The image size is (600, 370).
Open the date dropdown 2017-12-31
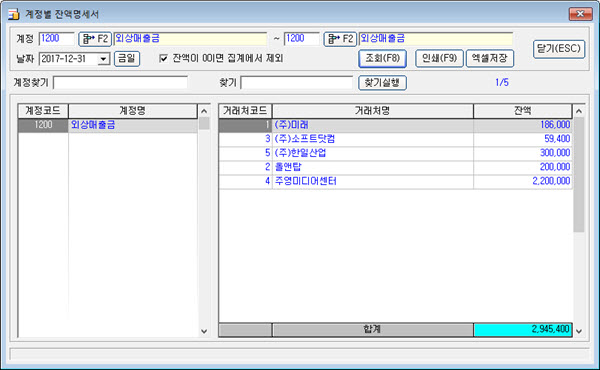(x=103, y=59)
